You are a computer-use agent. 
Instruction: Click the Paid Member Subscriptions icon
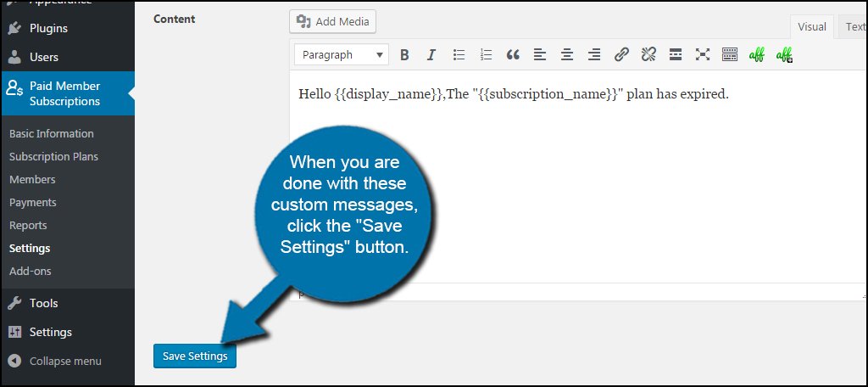pyautogui.click(x=14, y=88)
